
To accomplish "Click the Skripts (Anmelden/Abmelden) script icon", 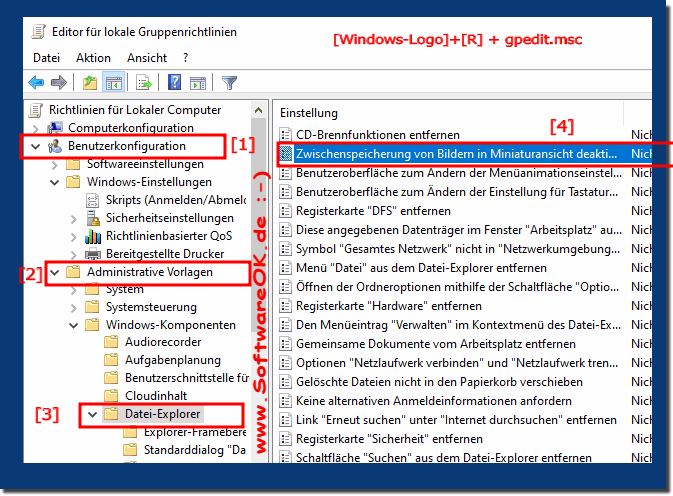I will pyautogui.click(x=93, y=200).
